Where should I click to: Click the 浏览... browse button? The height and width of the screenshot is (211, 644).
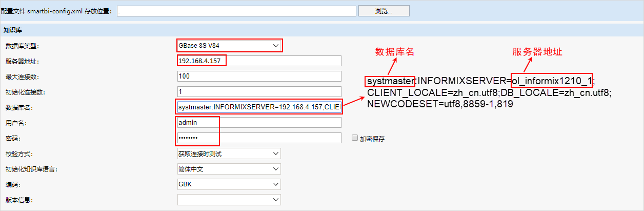tap(384, 11)
